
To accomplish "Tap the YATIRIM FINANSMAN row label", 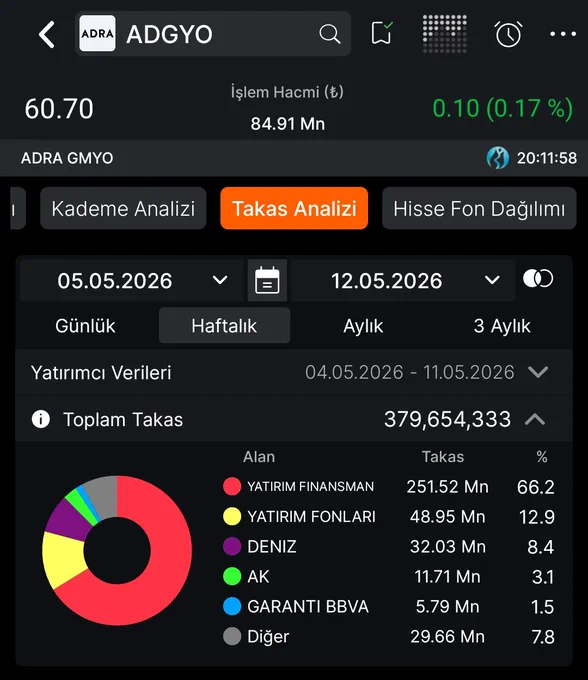I will pyautogui.click(x=310, y=487).
